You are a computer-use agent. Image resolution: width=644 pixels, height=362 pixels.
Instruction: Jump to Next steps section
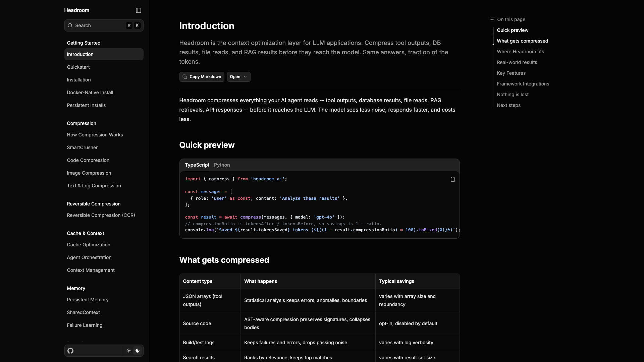point(508,105)
